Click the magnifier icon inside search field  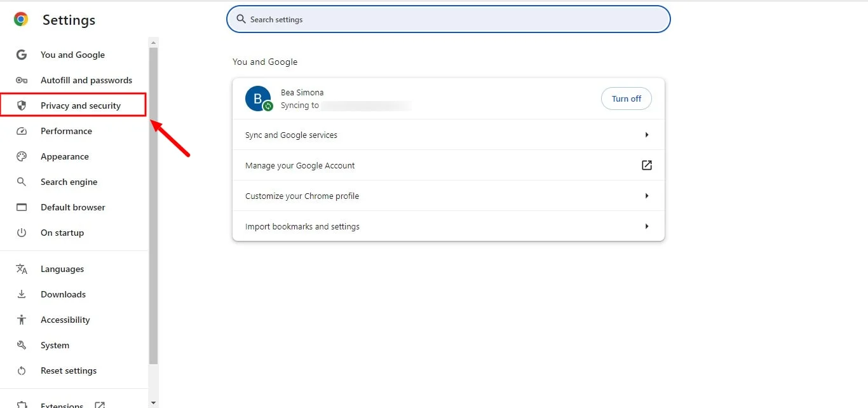[241, 19]
